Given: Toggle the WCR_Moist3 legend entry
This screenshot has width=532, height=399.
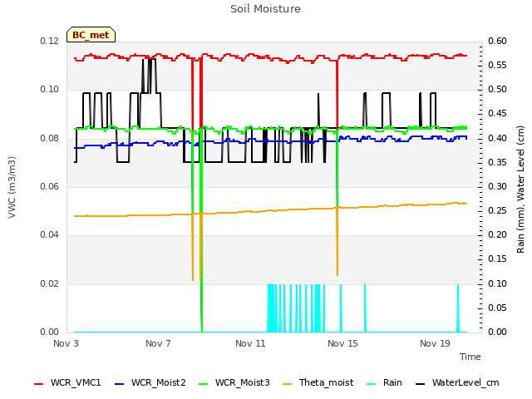Looking at the screenshot, I should (234, 382).
